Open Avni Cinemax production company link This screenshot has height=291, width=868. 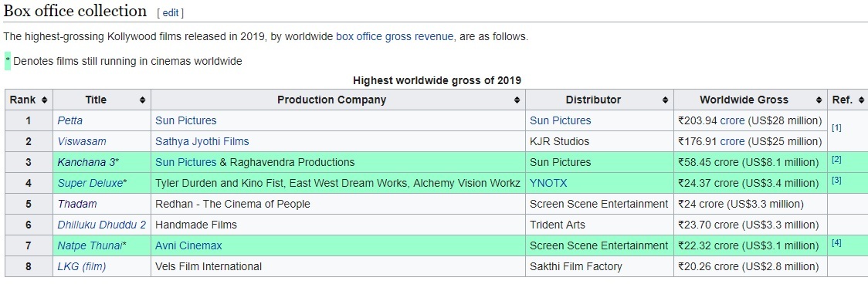point(188,245)
